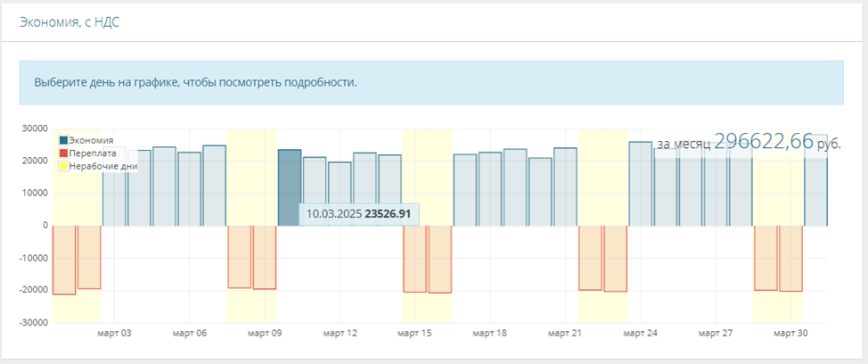868x364 pixels.
Task: Select the overpayment bar at март 09
Action: (265, 257)
